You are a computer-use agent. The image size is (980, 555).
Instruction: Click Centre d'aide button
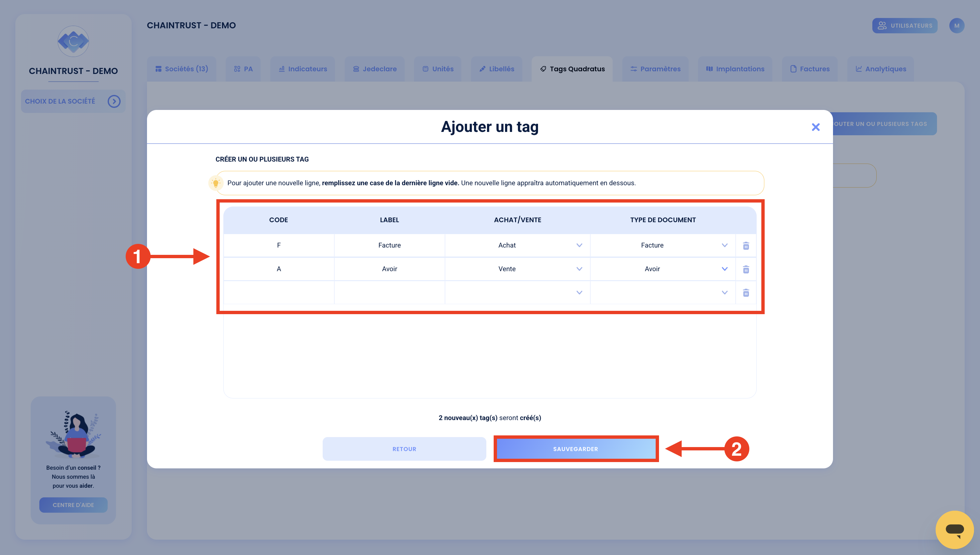click(73, 505)
